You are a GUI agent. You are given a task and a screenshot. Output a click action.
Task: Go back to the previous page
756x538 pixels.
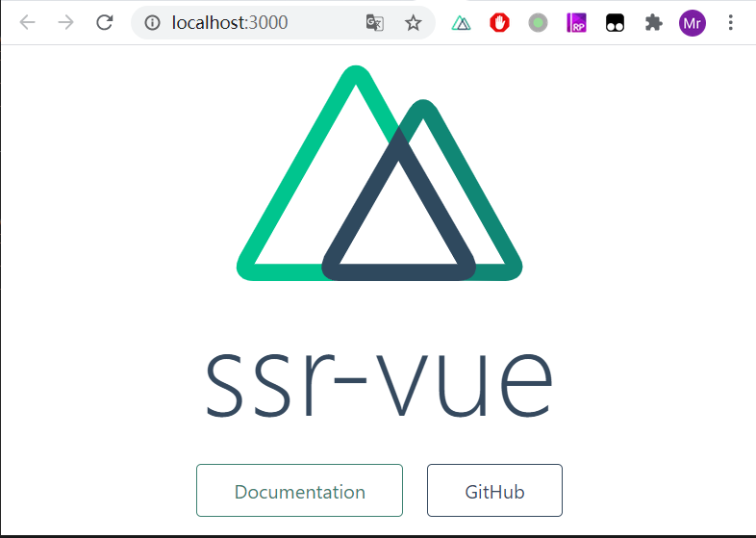28,22
